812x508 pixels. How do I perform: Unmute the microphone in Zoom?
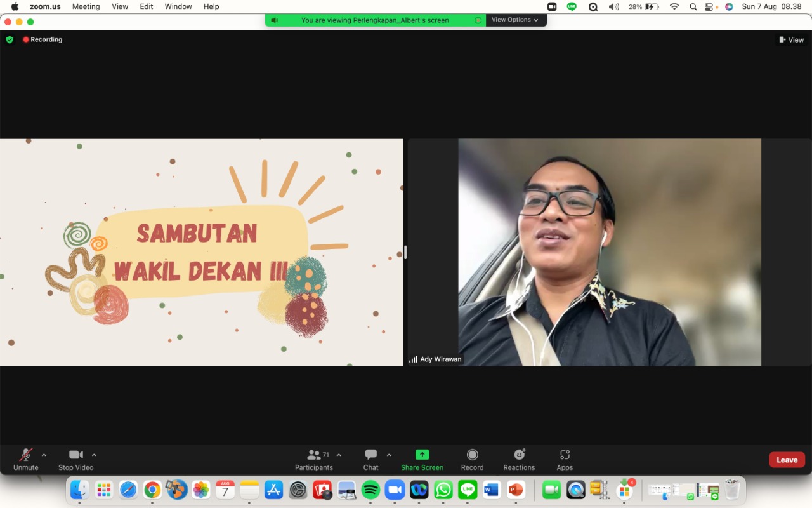(x=26, y=460)
